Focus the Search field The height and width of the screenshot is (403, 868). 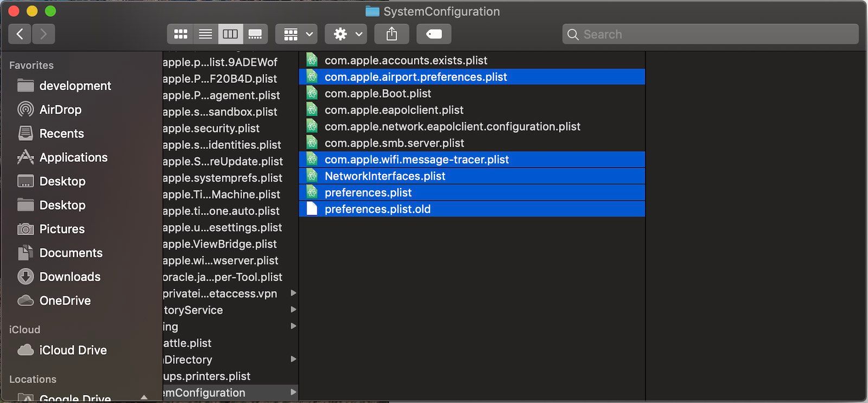[x=711, y=34]
